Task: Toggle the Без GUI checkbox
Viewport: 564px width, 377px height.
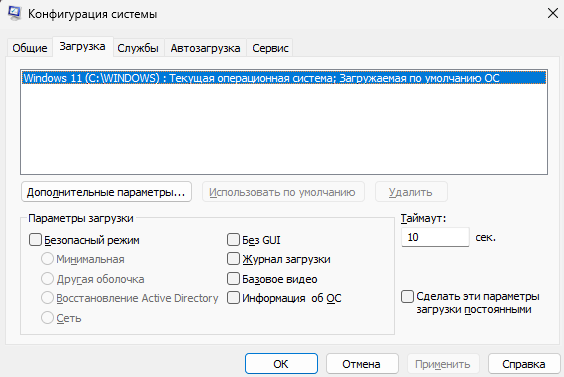Action: [x=233, y=240]
